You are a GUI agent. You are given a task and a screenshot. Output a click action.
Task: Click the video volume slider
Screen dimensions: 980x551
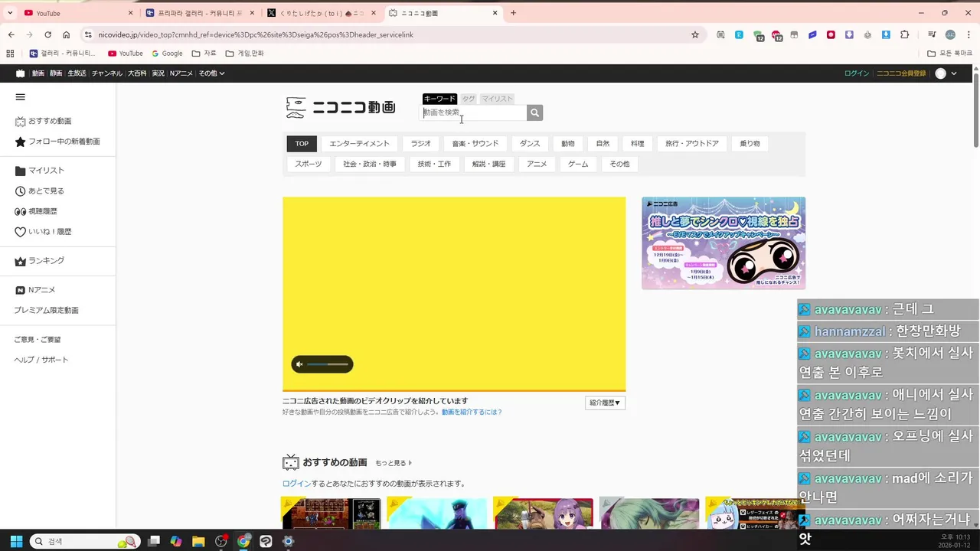[x=328, y=364]
